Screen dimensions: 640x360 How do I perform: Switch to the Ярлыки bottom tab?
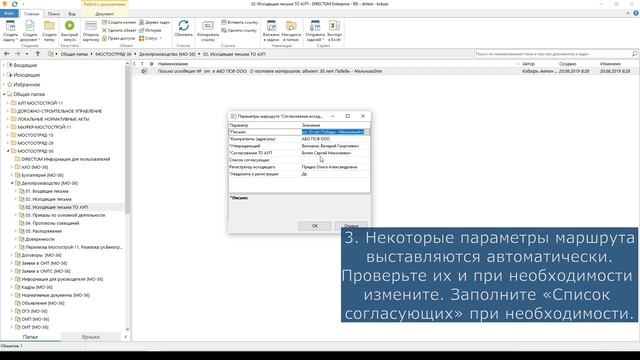91,337
